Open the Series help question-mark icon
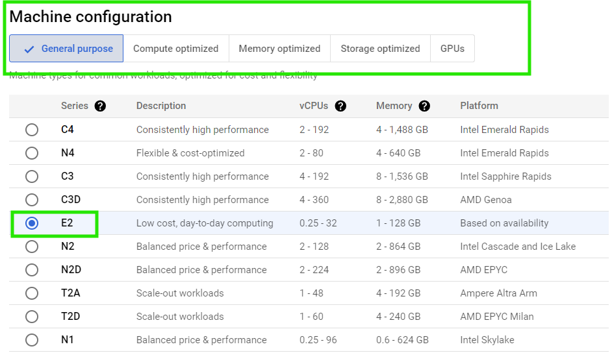 tap(100, 106)
